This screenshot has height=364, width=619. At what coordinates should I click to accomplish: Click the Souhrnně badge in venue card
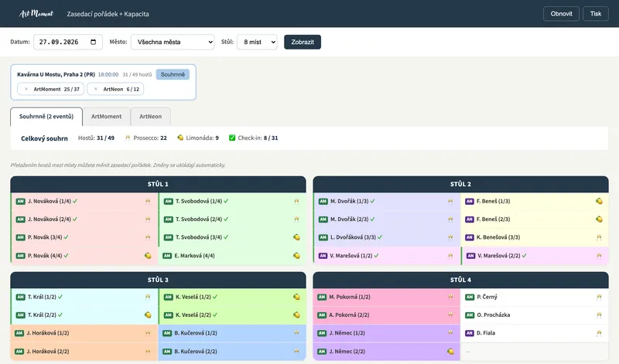(173, 74)
